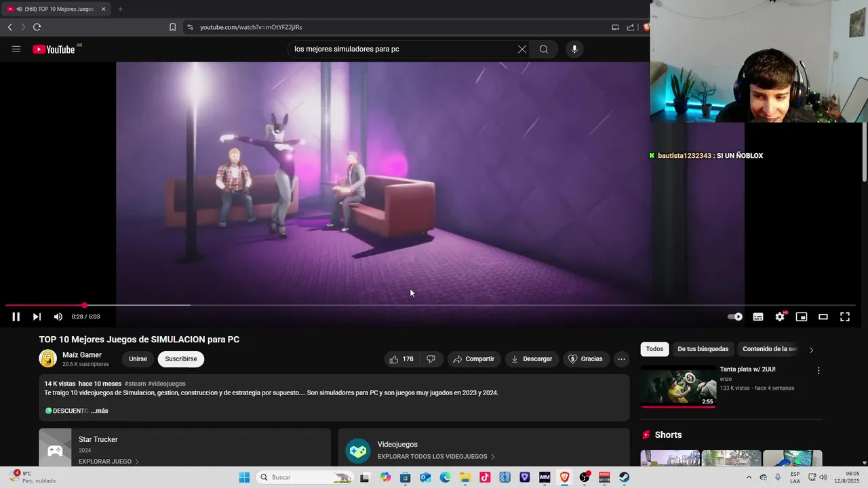Subscribe with the Suscribirse button
Viewport: 868px width, 488px height.
181,359
